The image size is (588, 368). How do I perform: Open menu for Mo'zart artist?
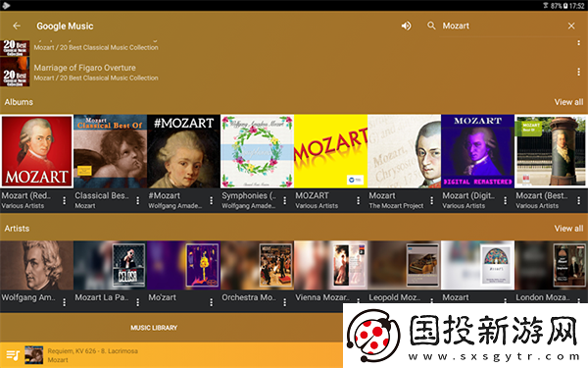pyautogui.click(x=212, y=302)
